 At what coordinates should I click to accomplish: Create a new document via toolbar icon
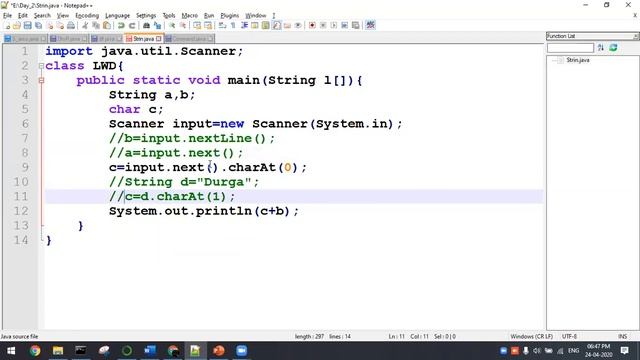(x=7, y=25)
